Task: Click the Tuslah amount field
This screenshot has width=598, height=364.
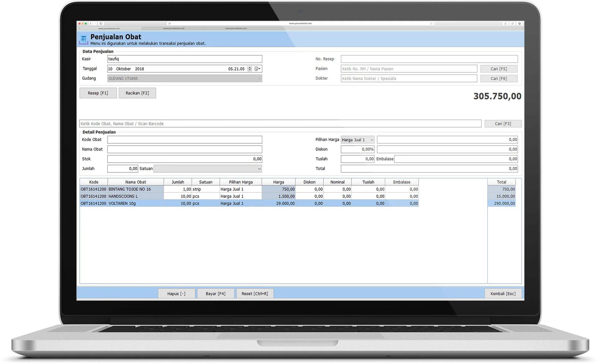Action: coord(358,159)
